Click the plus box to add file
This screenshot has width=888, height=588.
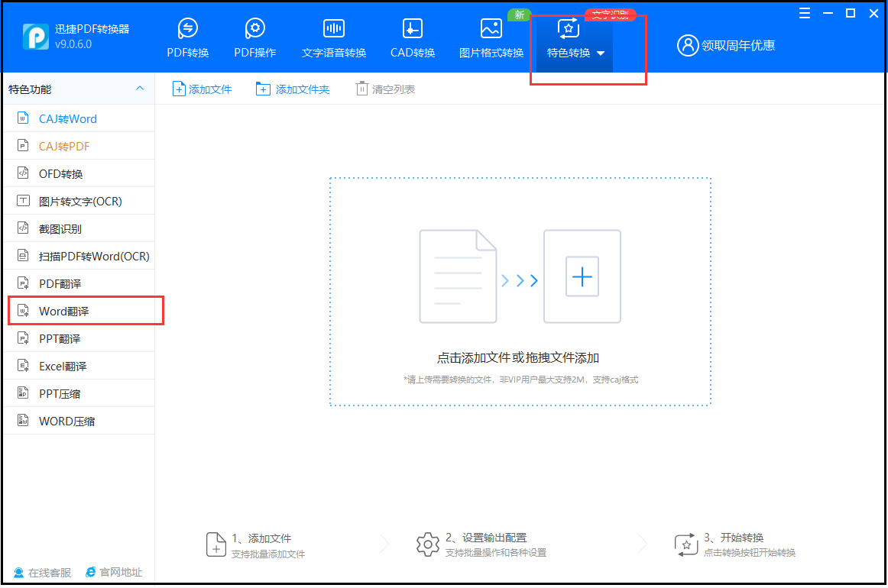[x=582, y=276]
